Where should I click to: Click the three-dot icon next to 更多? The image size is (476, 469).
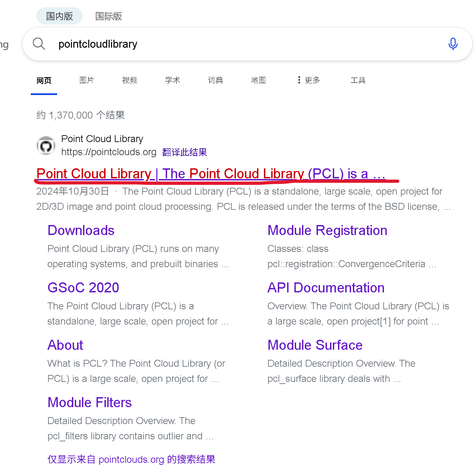click(299, 80)
